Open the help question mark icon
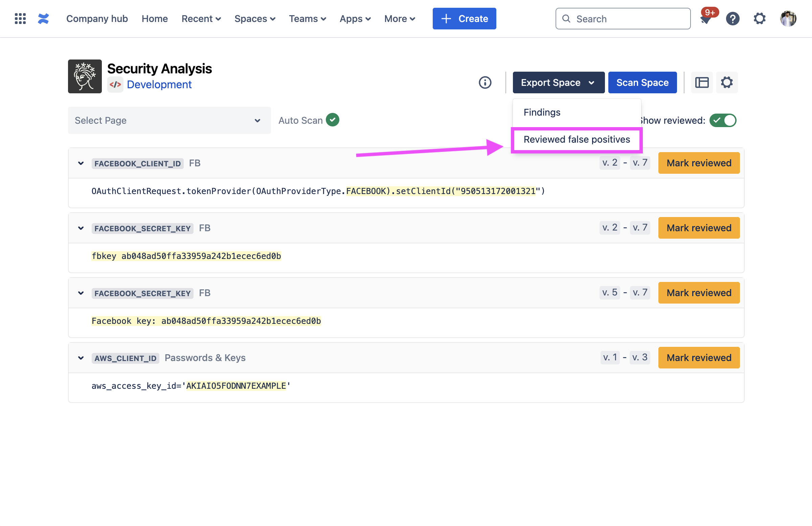 (x=732, y=19)
